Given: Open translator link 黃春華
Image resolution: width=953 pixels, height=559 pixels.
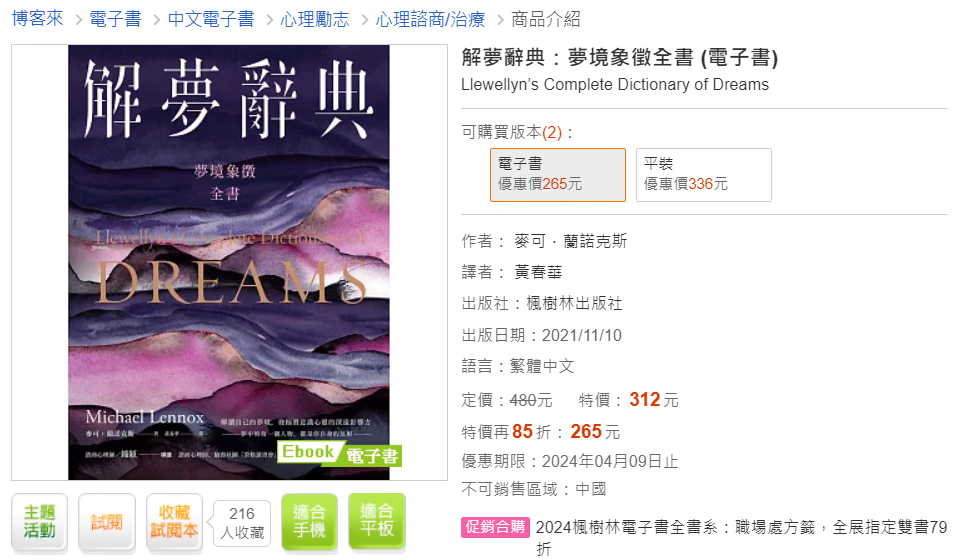Looking at the screenshot, I should 538,272.
